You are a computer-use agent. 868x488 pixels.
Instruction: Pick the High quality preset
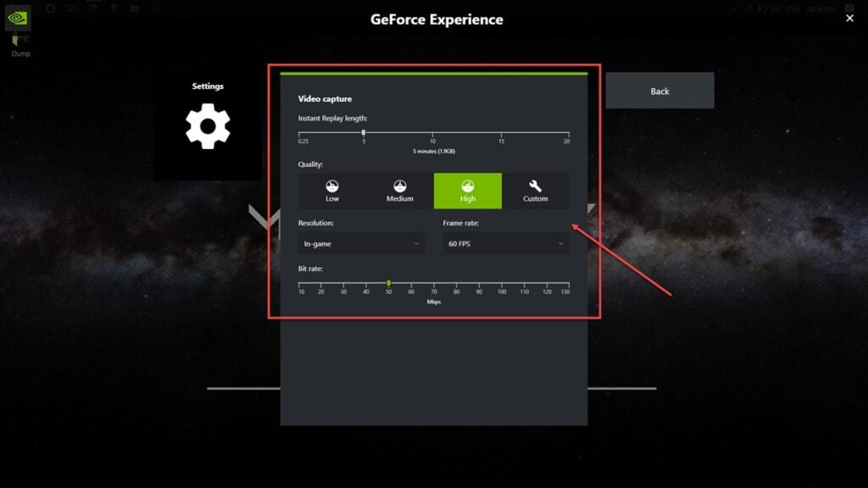coord(468,191)
